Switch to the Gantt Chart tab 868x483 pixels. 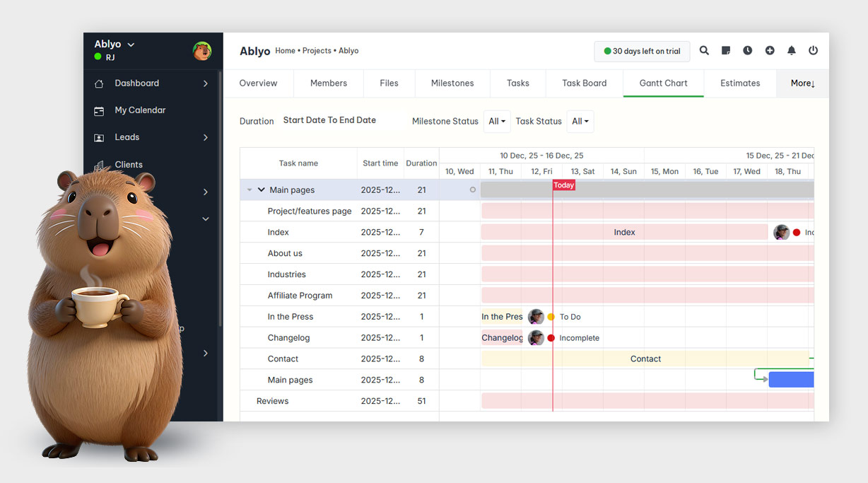(x=662, y=83)
